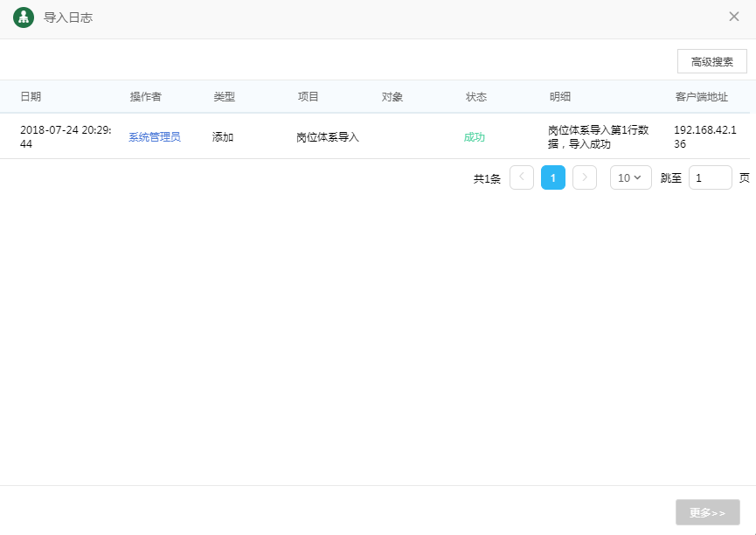
Task: Select page 1 in pagination
Action: [553, 177]
